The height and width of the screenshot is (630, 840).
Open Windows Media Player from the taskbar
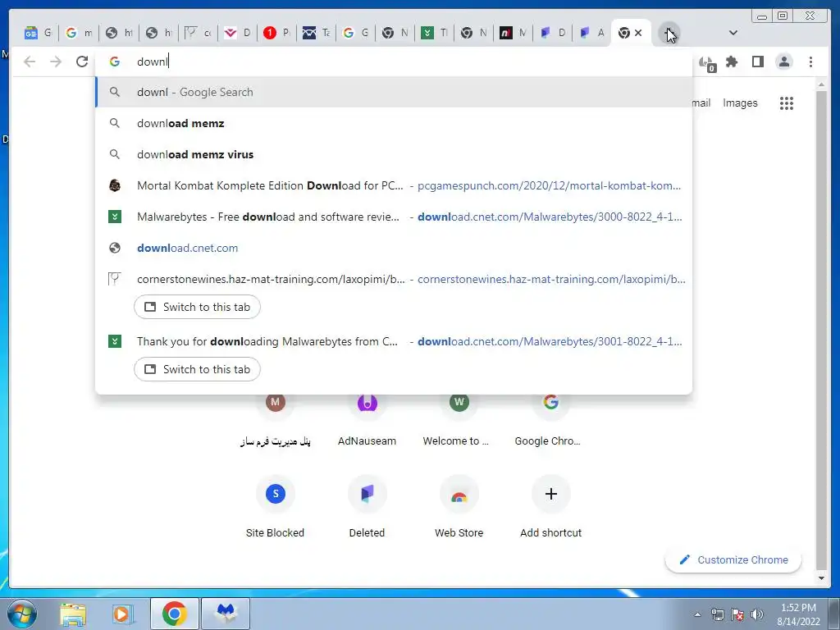coord(123,614)
